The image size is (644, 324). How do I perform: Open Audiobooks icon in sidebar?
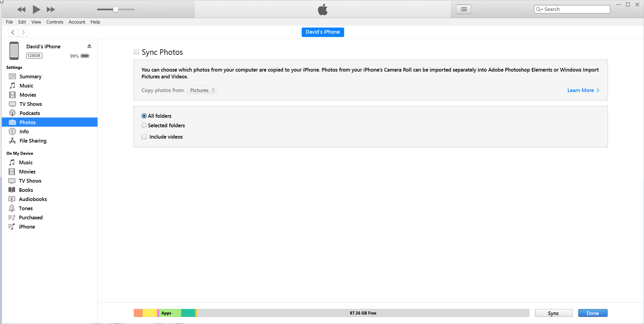[x=12, y=199]
